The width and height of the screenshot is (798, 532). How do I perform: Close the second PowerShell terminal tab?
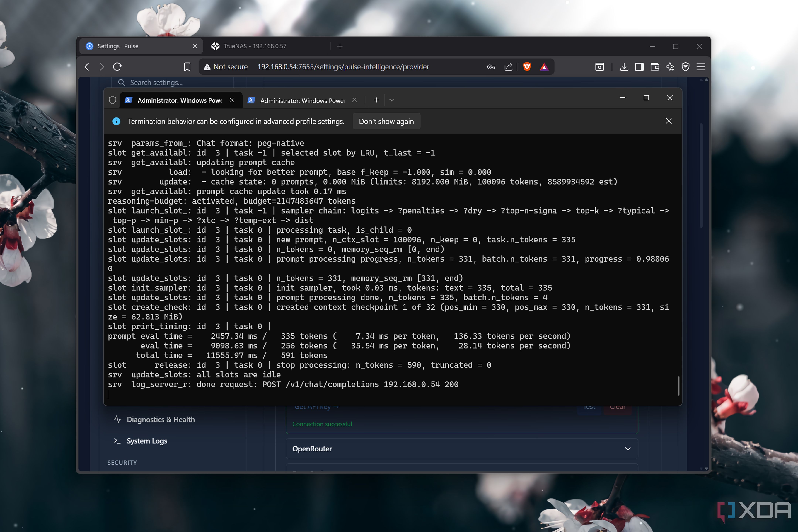[x=354, y=100]
